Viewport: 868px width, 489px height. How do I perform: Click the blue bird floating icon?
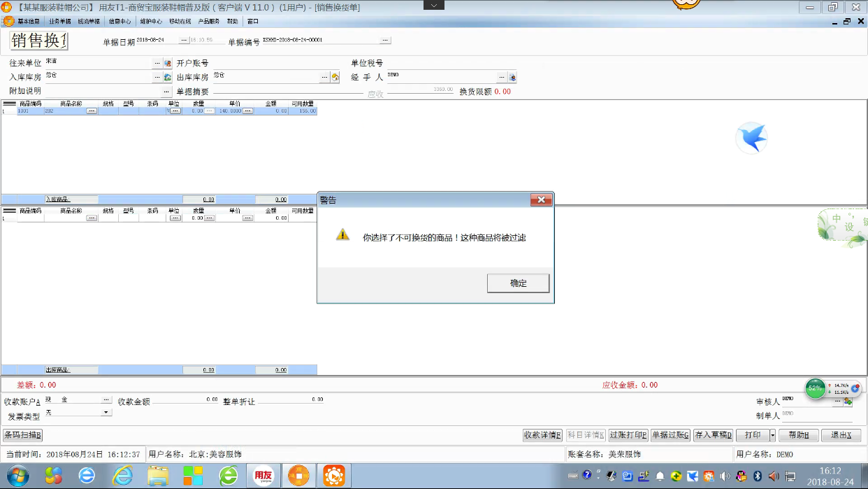coord(752,139)
